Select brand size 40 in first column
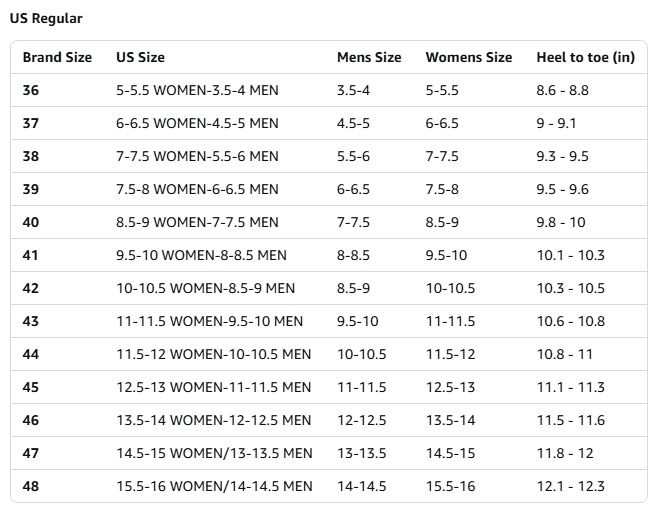Screen dimensions: 651x512 click(31, 222)
